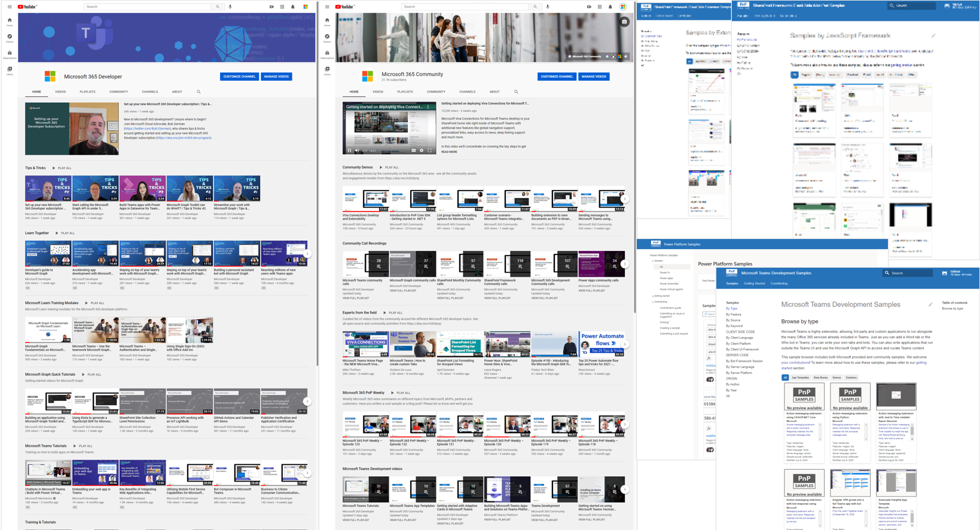Open Explore in Community window sidebar
This screenshot has width=980, height=530.
click(327, 38)
